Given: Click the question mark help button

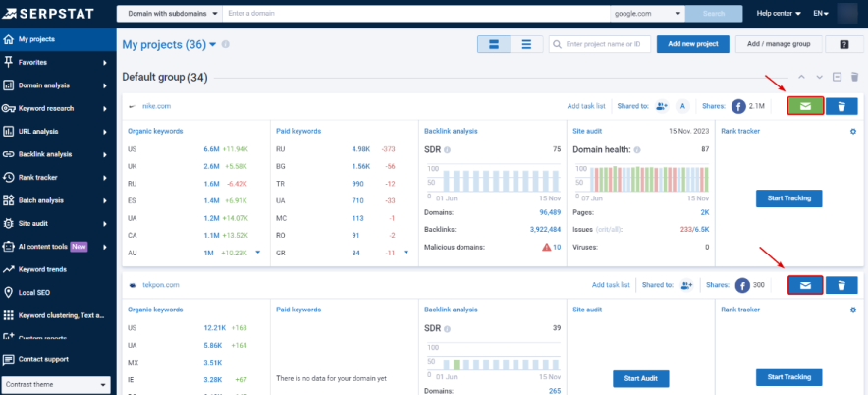Looking at the screenshot, I should (x=843, y=44).
